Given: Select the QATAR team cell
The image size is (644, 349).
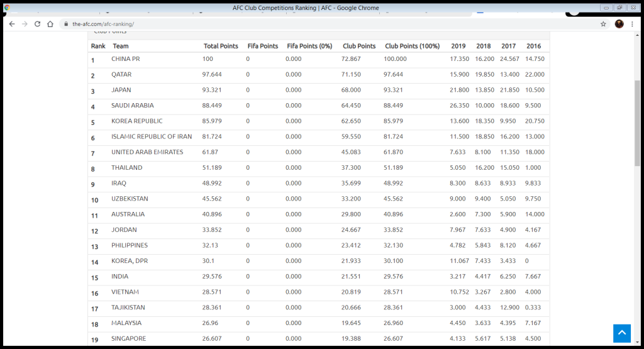Looking at the screenshot, I should click(x=121, y=74).
